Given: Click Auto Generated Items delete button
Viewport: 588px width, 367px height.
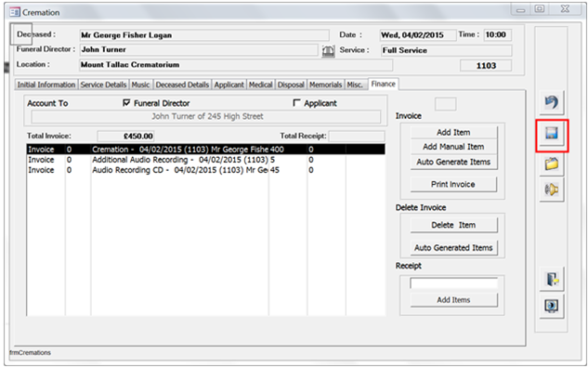Looking at the screenshot, I should coord(453,248).
